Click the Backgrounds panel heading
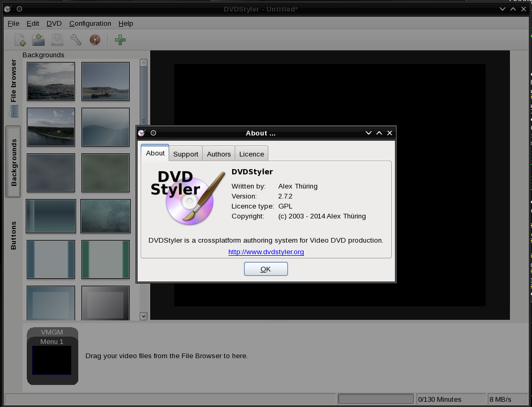The height and width of the screenshot is (407, 532). [x=44, y=55]
